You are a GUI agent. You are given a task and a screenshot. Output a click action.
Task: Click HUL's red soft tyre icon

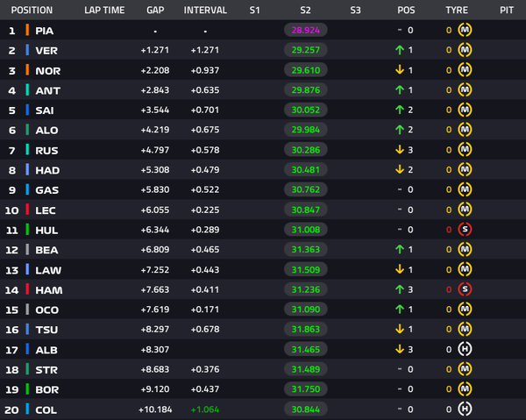[x=465, y=230]
